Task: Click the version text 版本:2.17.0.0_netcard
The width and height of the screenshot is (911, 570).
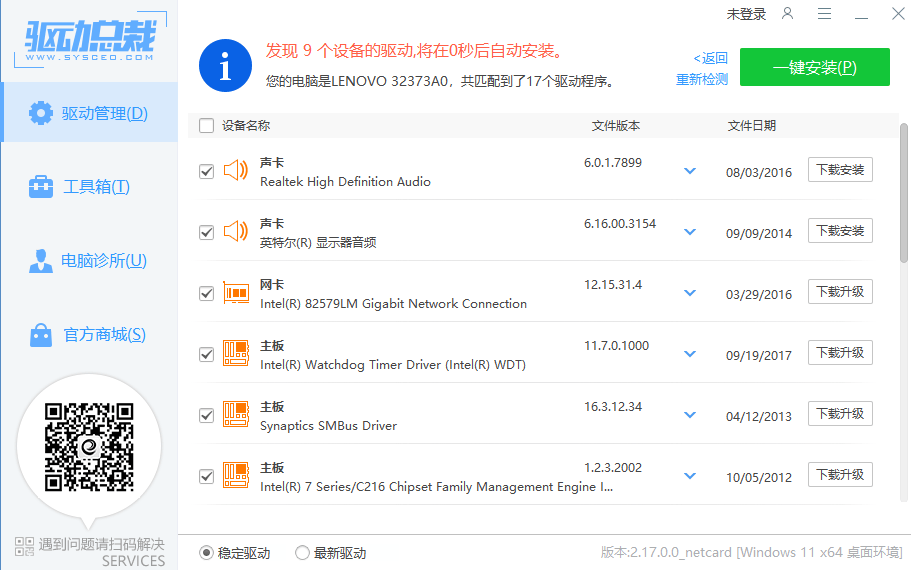Action: pyautogui.click(x=666, y=552)
